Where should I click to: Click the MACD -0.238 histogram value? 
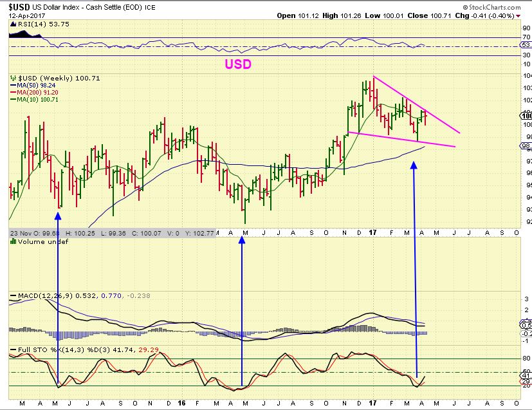138,295
